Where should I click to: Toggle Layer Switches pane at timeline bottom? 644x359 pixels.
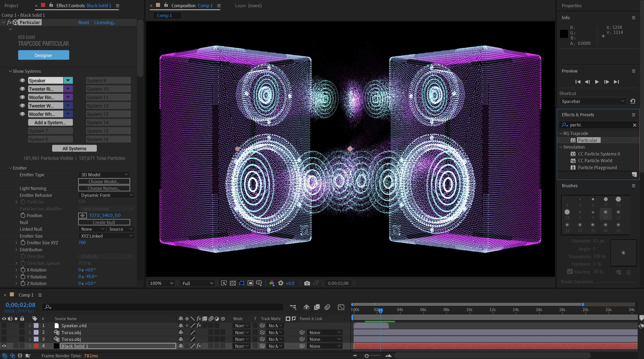pyautogui.click(x=5, y=356)
